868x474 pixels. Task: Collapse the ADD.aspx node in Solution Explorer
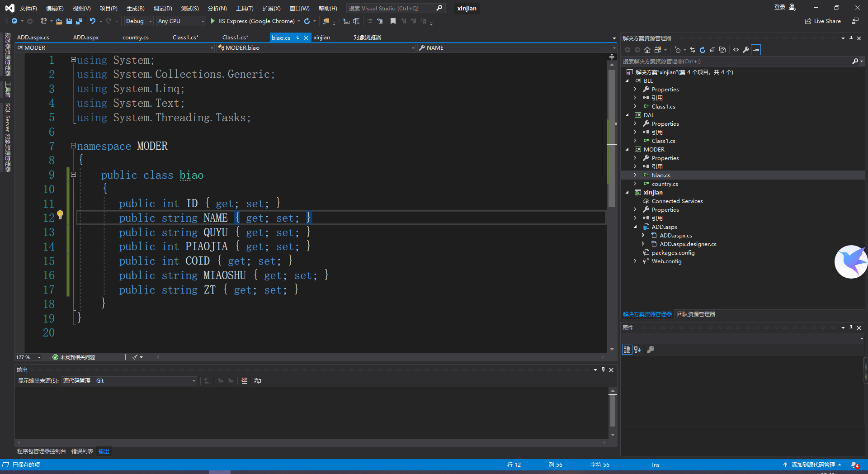tap(635, 227)
